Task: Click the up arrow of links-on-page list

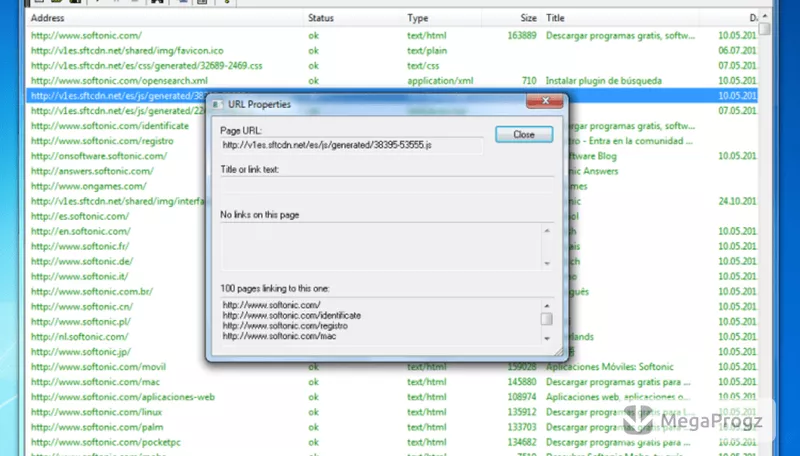Action: (547, 231)
